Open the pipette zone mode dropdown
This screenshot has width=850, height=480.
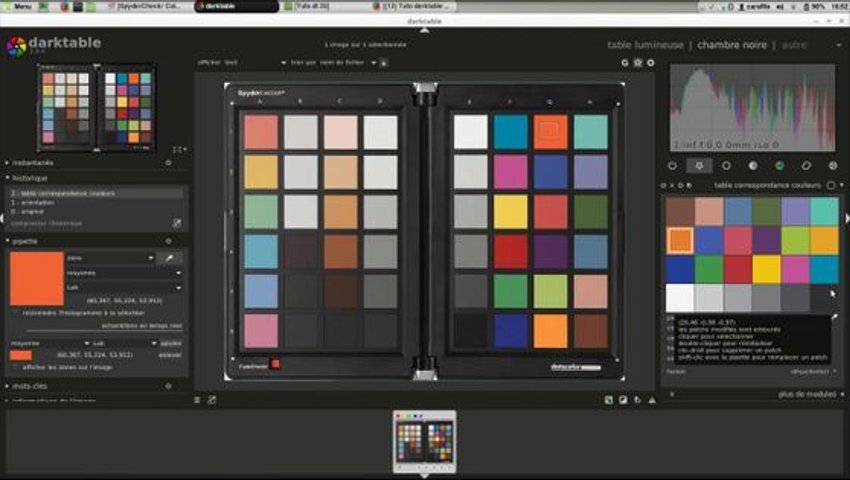click(x=110, y=258)
